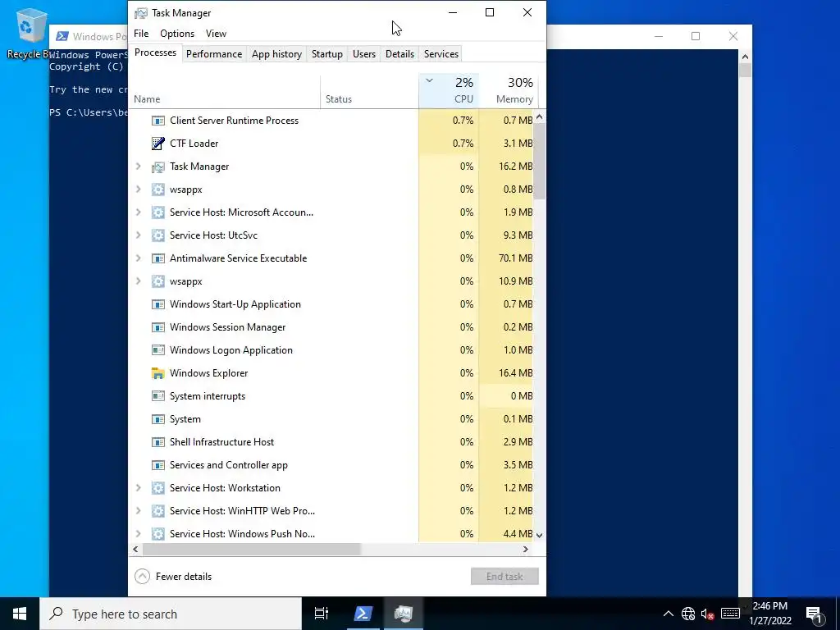Image resolution: width=840 pixels, height=630 pixels.
Task: Switch to the Details tab
Action: [399, 54]
